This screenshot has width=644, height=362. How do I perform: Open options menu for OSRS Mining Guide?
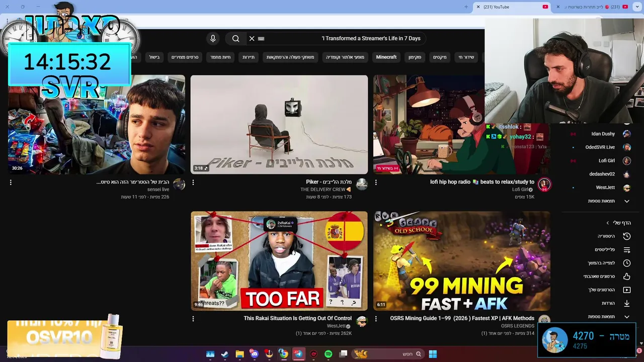point(376,319)
